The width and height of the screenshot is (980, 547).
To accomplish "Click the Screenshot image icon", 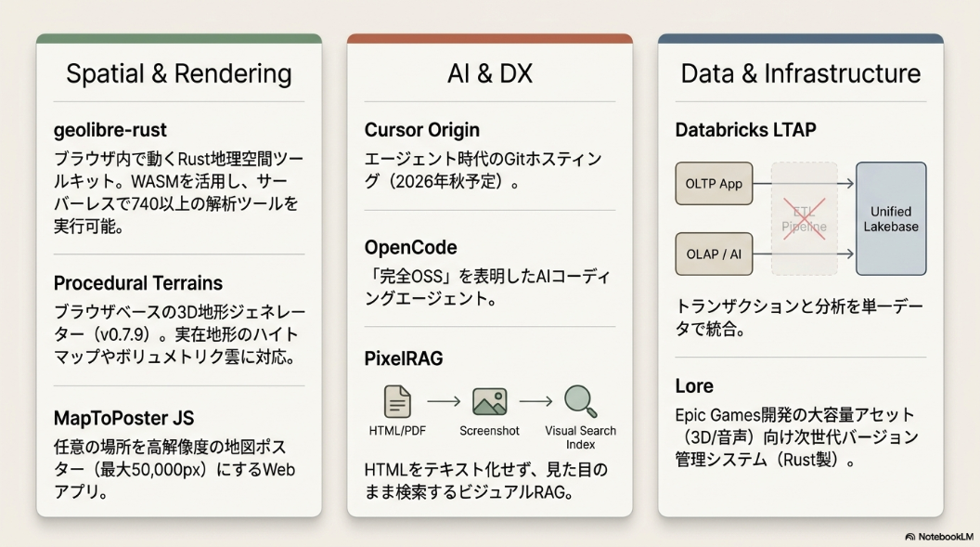I will click(489, 401).
